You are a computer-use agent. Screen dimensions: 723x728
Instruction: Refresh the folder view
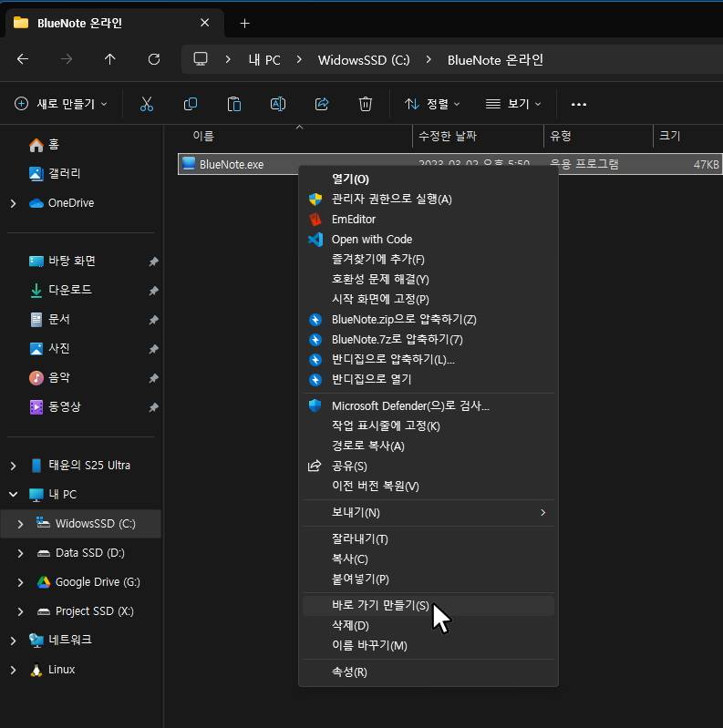[154, 59]
